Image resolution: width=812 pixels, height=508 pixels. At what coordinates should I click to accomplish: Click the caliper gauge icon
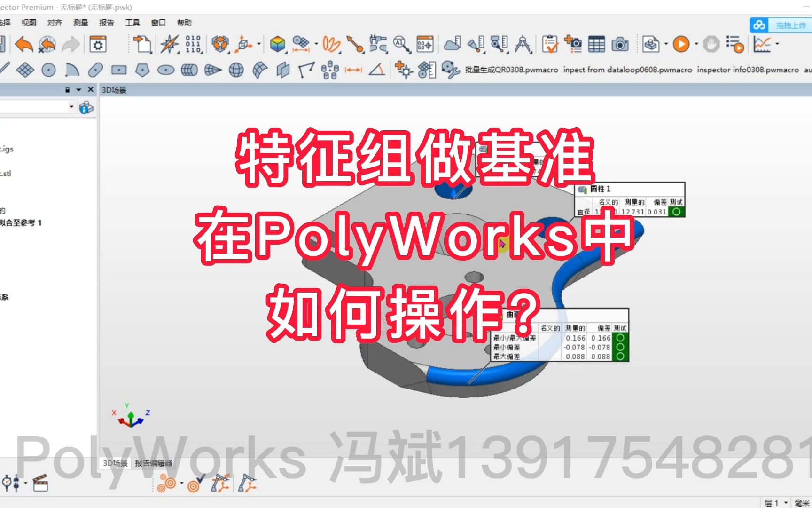(x=378, y=44)
